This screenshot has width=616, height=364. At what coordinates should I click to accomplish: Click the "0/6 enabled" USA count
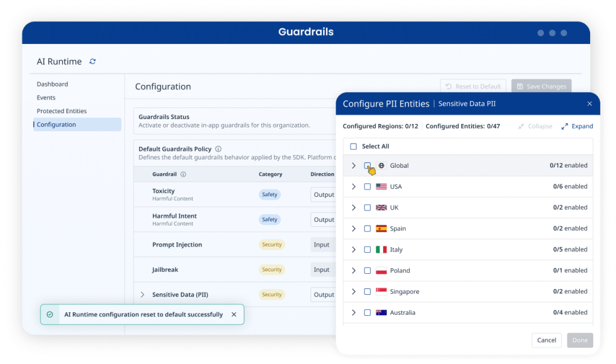[570, 187]
